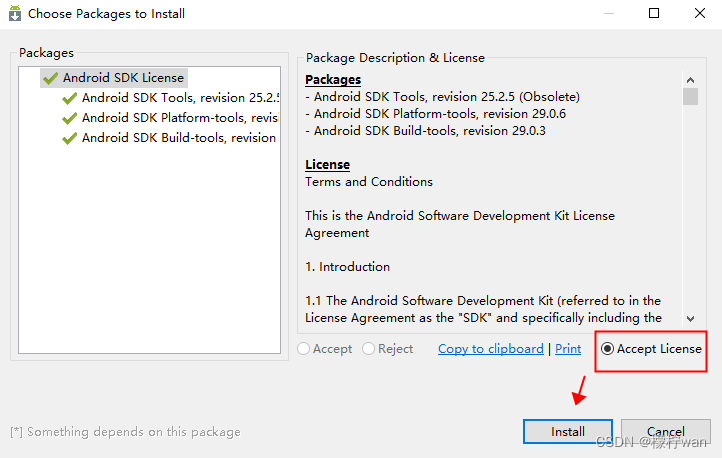Click the green checkmark beside Android SDK License

point(50,78)
